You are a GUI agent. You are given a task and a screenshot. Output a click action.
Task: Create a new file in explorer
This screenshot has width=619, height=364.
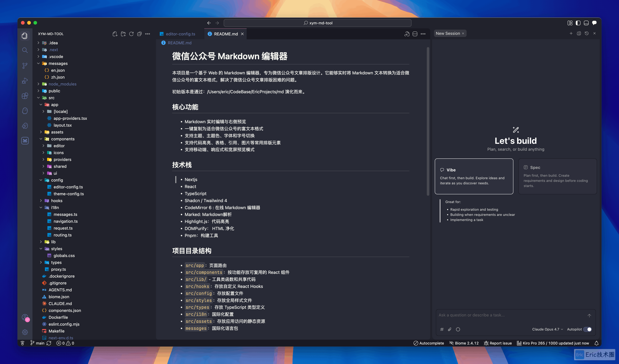pyautogui.click(x=115, y=34)
